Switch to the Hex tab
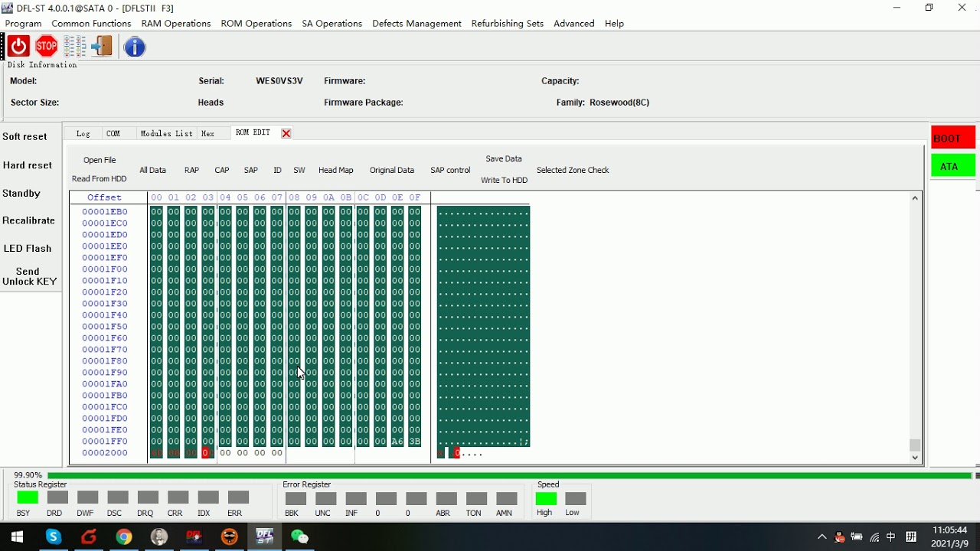This screenshot has width=980, height=551. (207, 133)
